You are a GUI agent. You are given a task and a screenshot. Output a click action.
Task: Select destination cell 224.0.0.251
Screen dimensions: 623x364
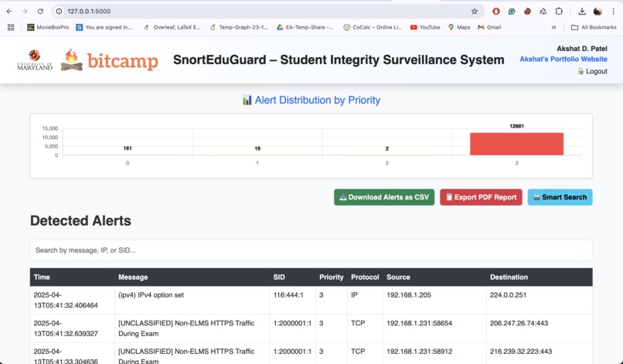pyautogui.click(x=540, y=300)
